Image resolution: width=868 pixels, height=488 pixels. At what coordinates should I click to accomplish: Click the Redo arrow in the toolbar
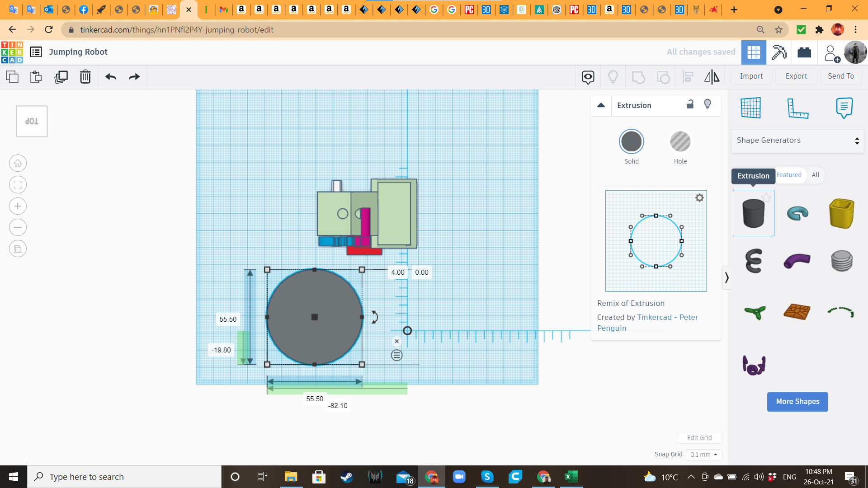pyautogui.click(x=134, y=77)
